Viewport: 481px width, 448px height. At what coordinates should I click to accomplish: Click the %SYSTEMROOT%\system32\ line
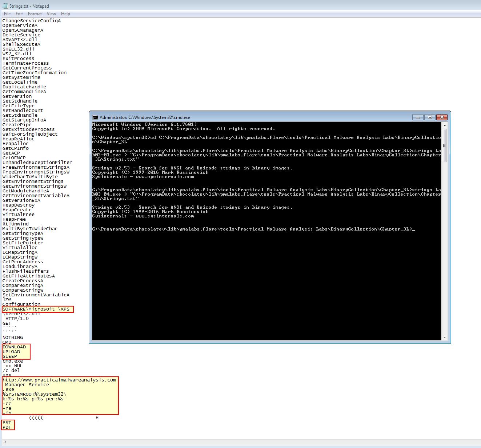tap(35, 394)
